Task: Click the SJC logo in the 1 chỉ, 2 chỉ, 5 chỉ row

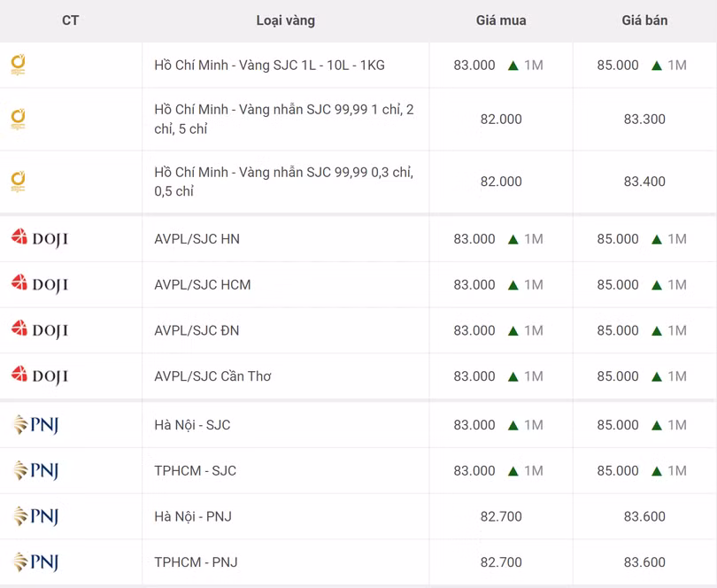Action: (18, 119)
